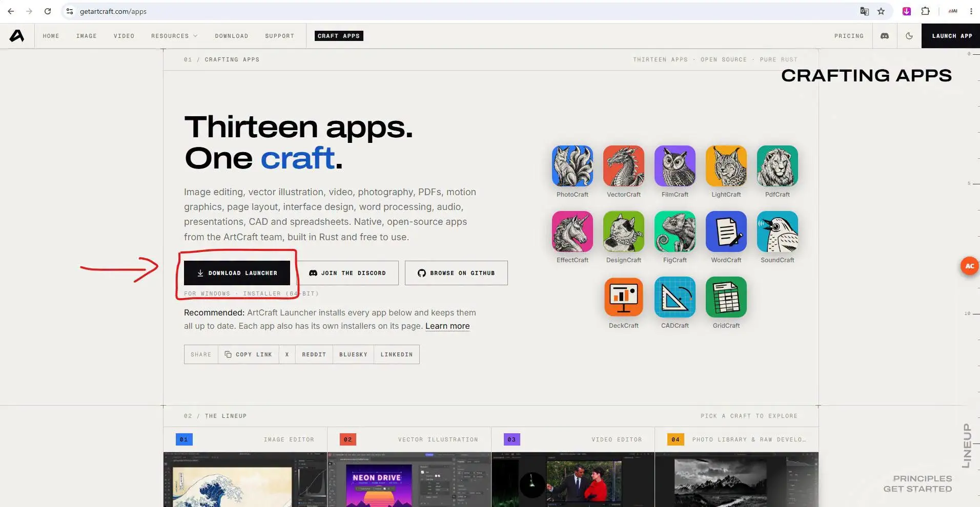This screenshot has width=980, height=507.
Task: Click the ArtCraft logo in the navbar
Action: click(x=17, y=36)
